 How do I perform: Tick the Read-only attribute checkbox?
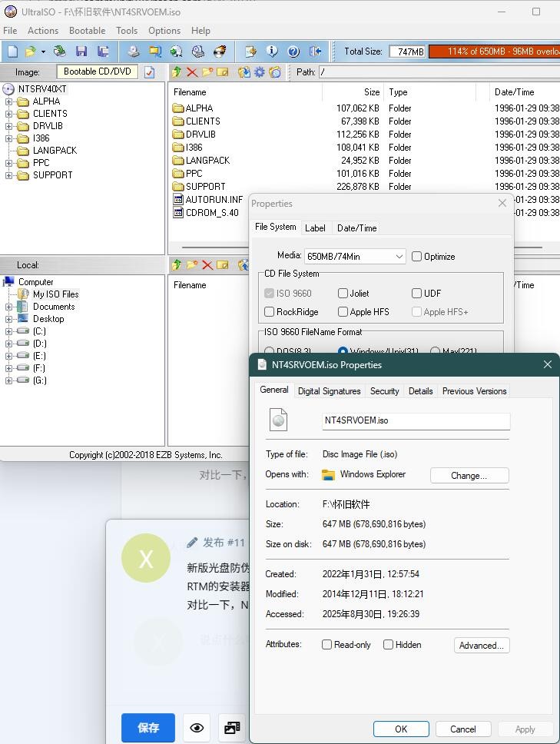pos(327,645)
